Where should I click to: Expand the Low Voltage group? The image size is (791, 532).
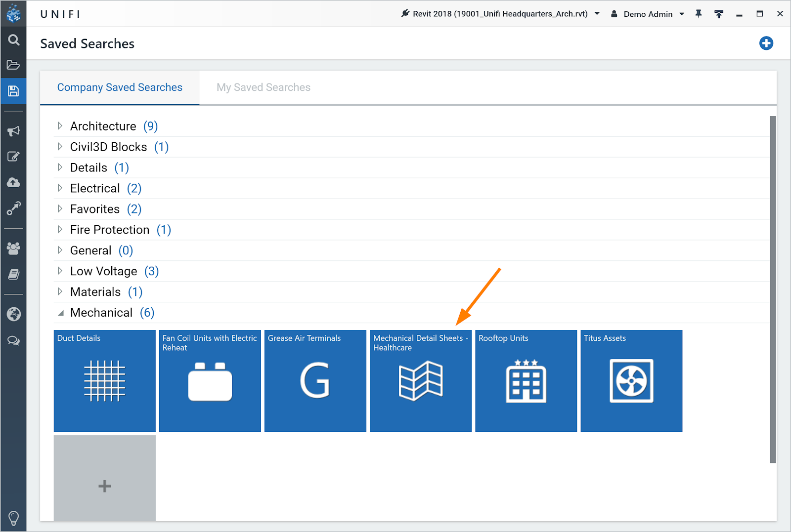pyautogui.click(x=60, y=271)
